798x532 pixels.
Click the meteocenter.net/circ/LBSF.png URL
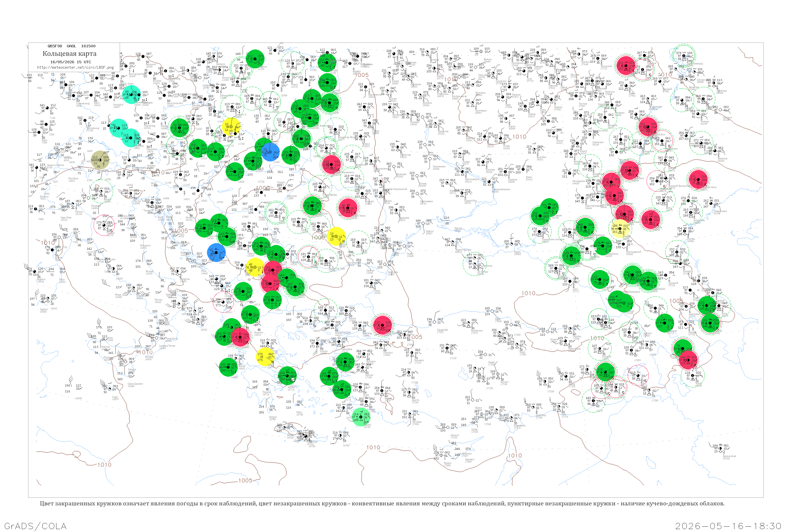(75, 68)
